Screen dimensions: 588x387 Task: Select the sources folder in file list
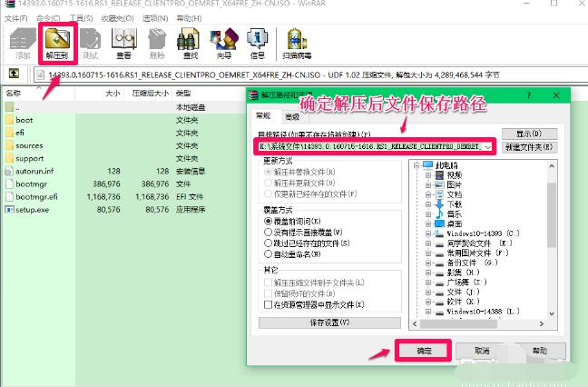click(x=29, y=145)
